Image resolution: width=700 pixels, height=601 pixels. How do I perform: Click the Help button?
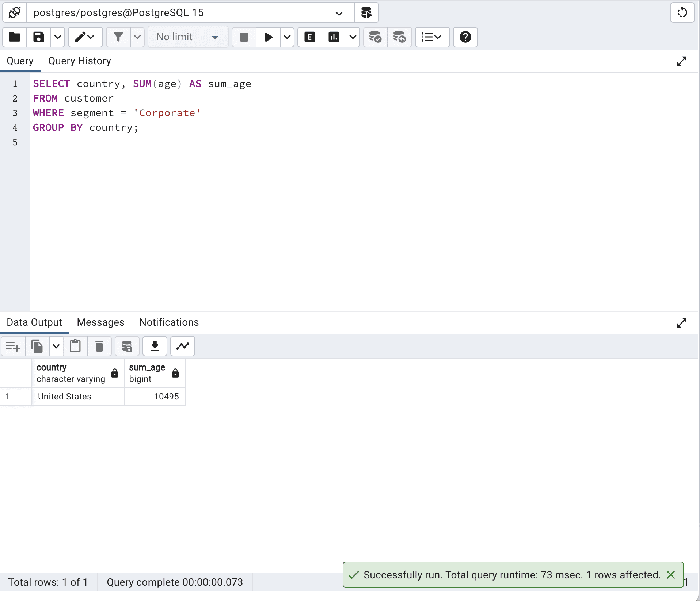(x=465, y=37)
